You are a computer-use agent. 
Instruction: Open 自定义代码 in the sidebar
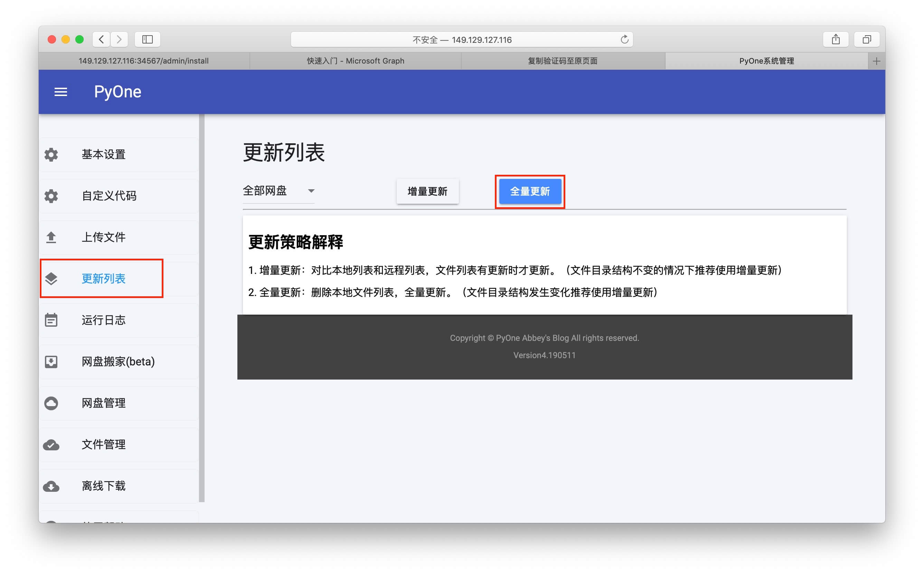[x=109, y=196]
